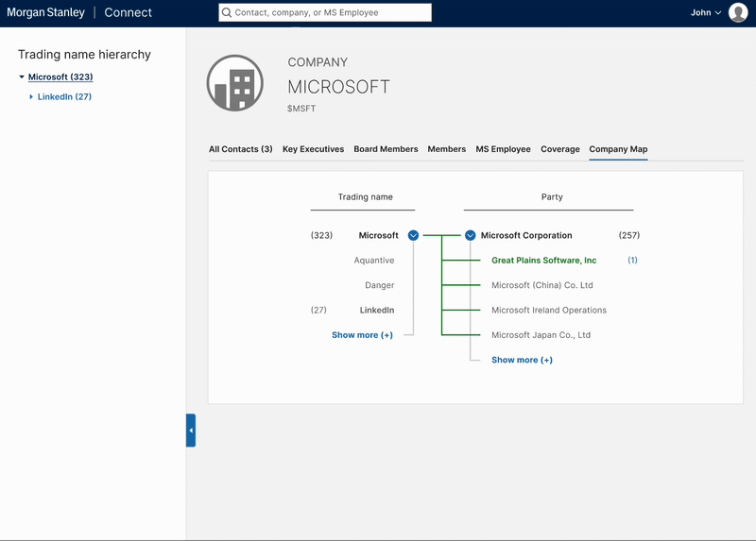Click LinkedIn (27) in the hierarchy
This screenshot has height=541, width=756.
(64, 97)
